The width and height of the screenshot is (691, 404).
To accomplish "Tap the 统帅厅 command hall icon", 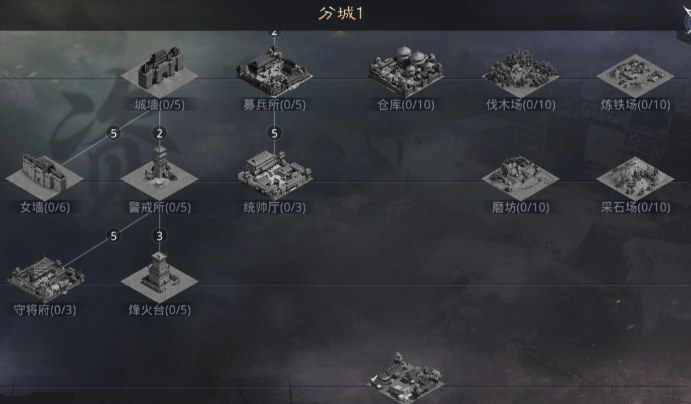I will click(x=274, y=174).
